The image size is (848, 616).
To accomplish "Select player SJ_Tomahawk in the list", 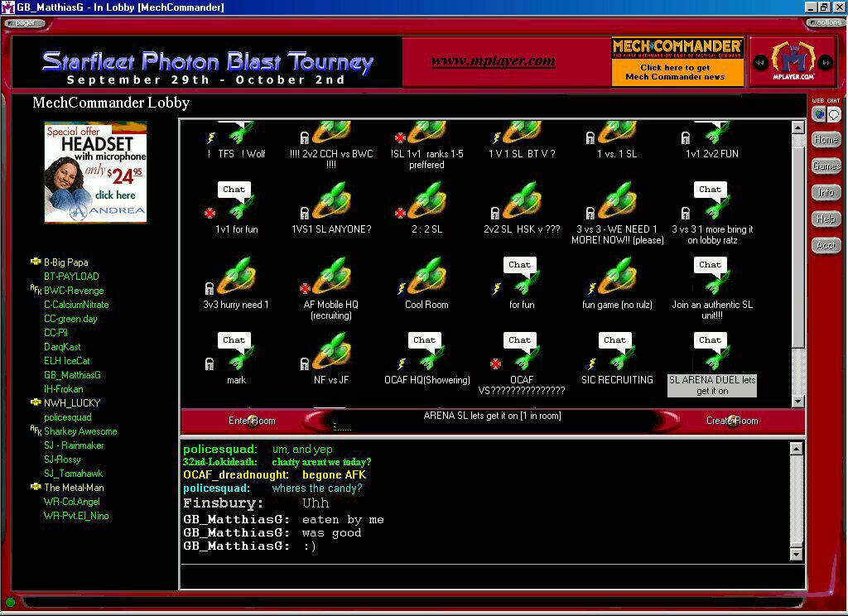I will (73, 474).
